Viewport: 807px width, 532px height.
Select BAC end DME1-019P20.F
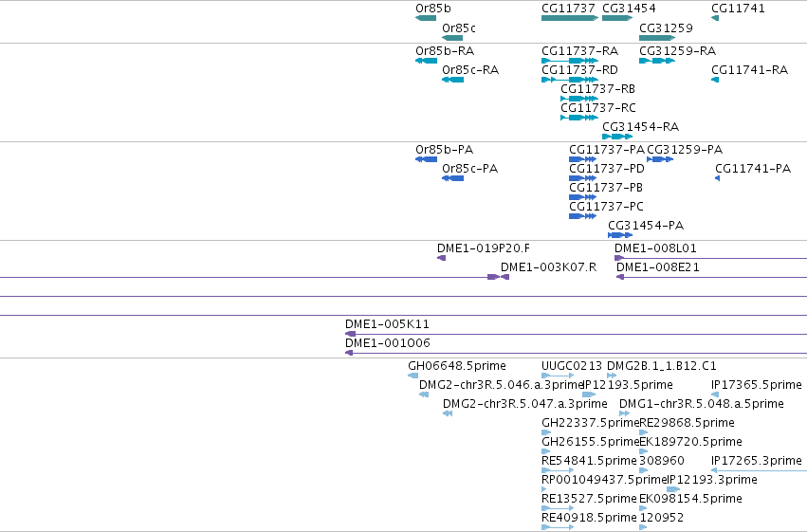click(484, 248)
